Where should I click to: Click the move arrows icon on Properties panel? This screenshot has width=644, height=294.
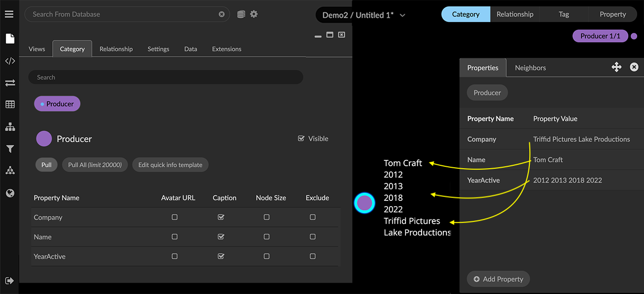[x=616, y=67]
